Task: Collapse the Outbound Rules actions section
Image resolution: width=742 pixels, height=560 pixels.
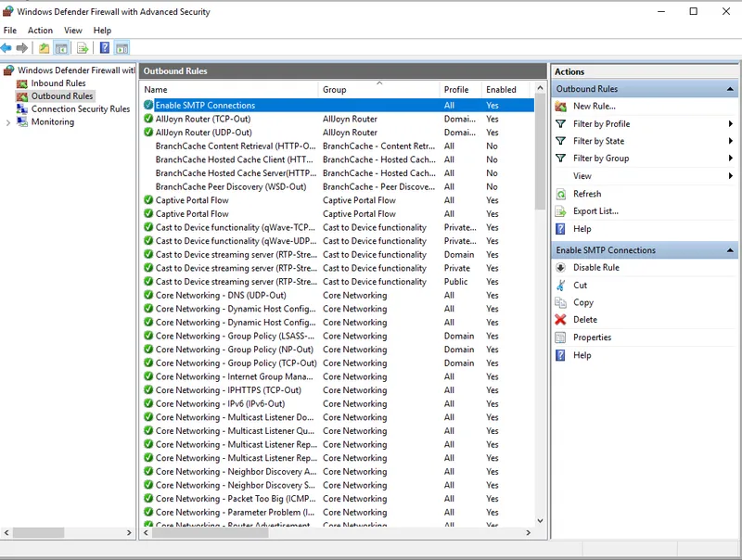Action: point(731,89)
